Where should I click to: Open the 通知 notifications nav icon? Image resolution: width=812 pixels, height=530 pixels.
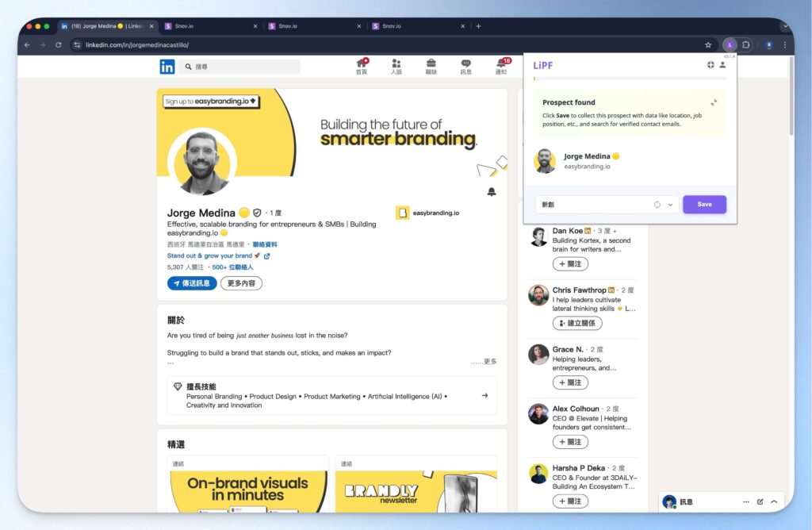(x=501, y=67)
